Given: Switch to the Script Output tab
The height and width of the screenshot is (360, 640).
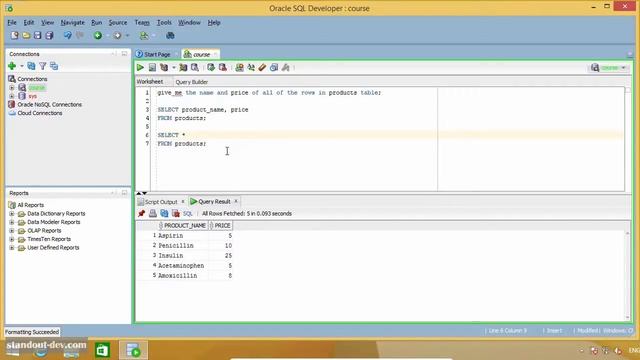Looking at the screenshot, I should [161, 202].
